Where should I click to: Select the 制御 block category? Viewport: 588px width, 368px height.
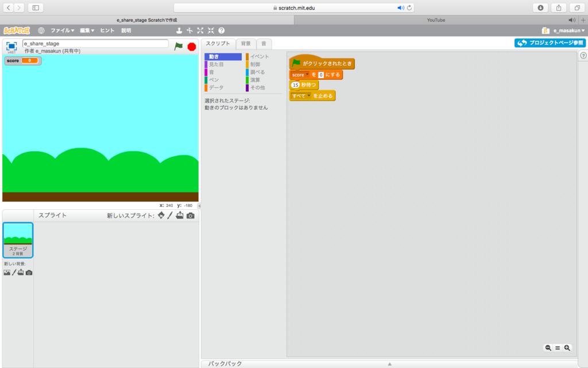tap(264, 64)
